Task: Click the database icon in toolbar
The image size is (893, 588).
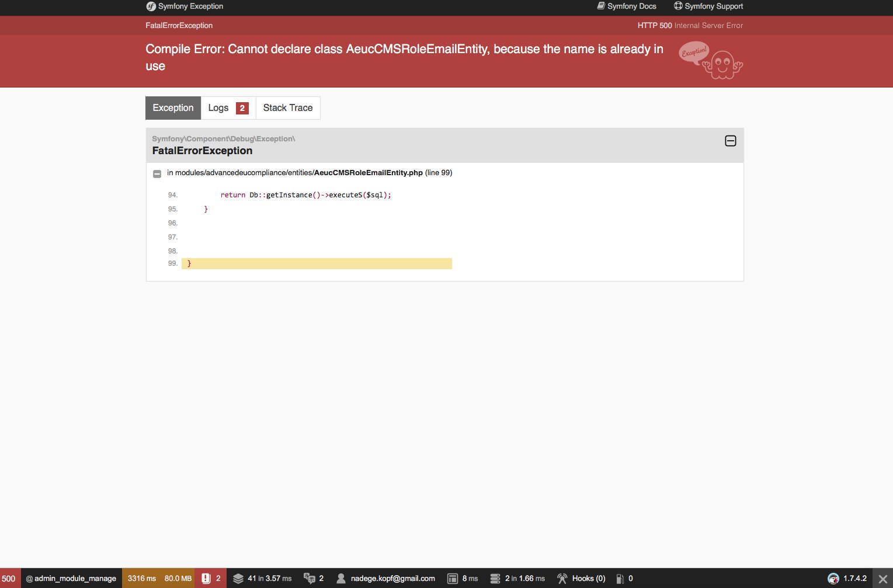Action: (495, 579)
